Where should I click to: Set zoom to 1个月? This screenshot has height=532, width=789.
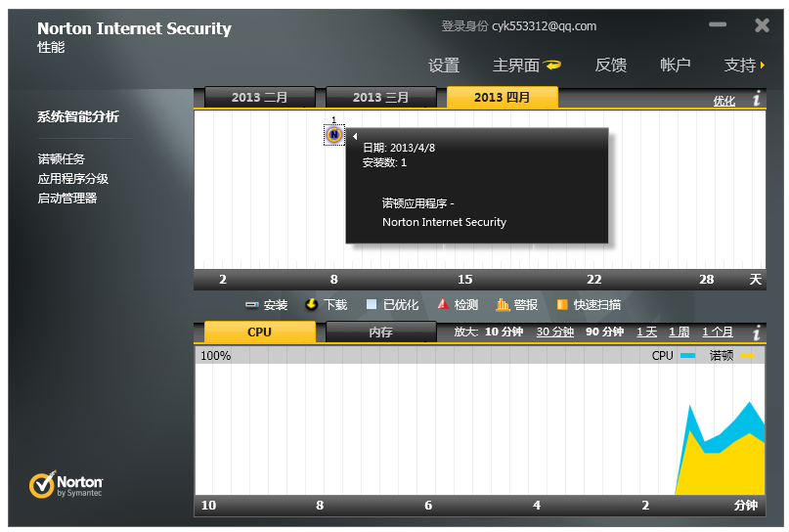tap(718, 332)
